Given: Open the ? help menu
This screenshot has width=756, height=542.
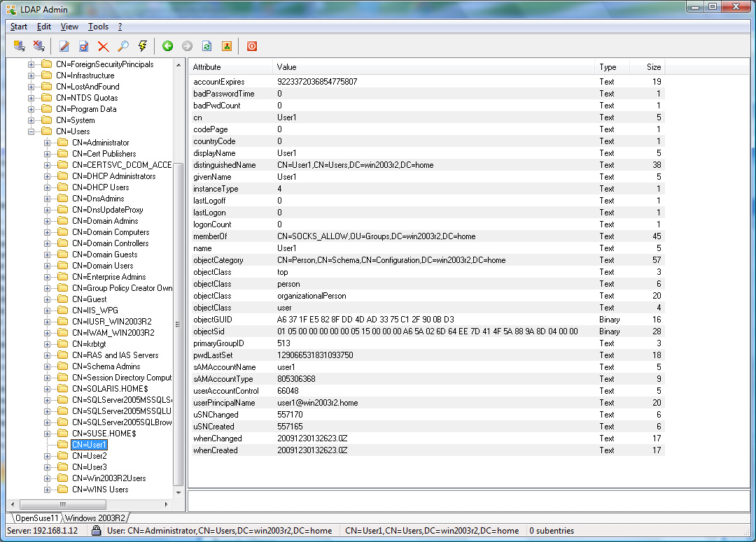Looking at the screenshot, I should [120, 27].
